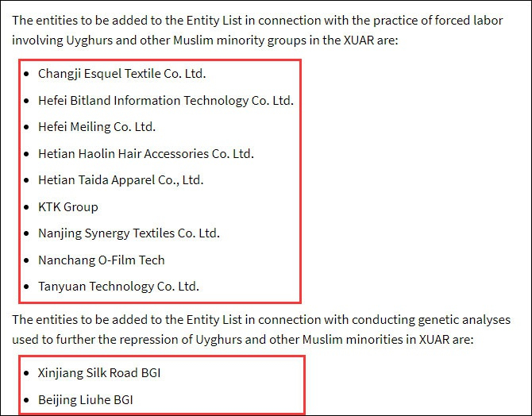This screenshot has height=416, width=532.
Task: Click the bullet before Tanyuan Technology
Action: point(28,287)
